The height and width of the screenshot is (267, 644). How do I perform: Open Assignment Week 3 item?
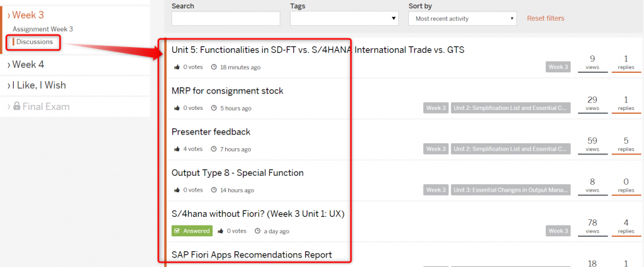(43, 29)
